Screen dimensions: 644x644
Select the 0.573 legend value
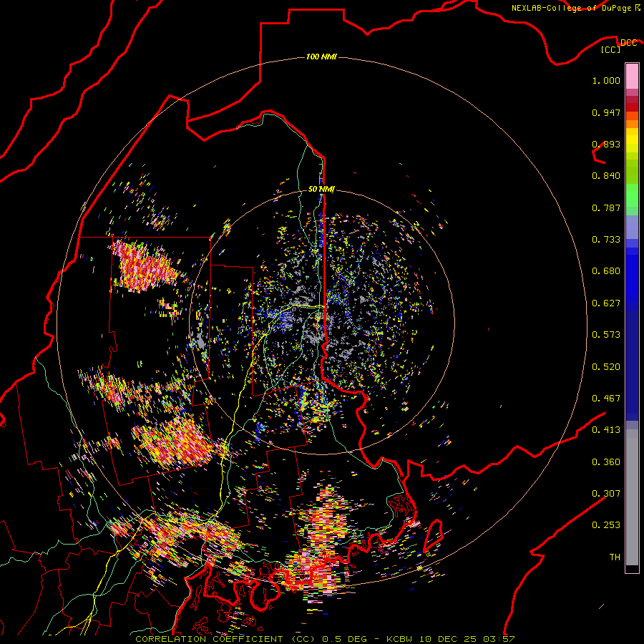pyautogui.click(x=606, y=335)
